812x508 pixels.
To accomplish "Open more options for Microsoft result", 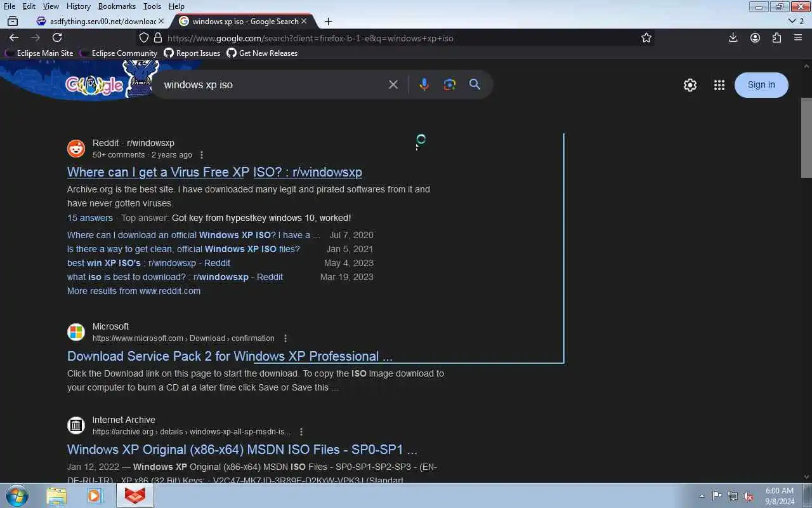I will (285, 338).
